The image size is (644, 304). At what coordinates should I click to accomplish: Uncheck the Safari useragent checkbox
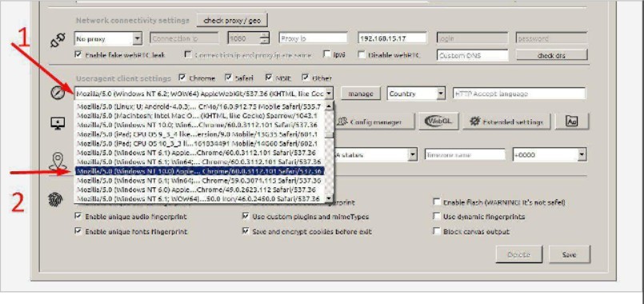[228, 78]
